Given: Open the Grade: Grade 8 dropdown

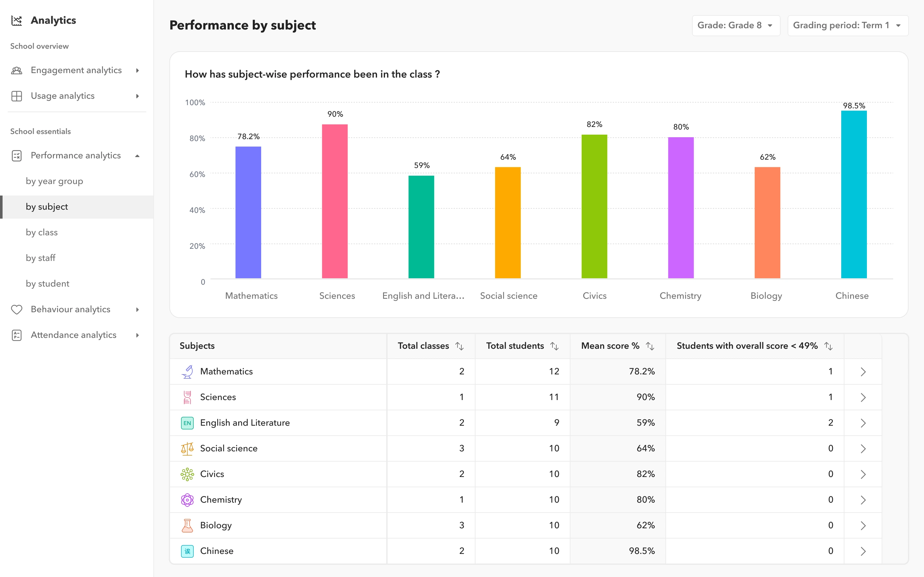Looking at the screenshot, I should (x=736, y=25).
